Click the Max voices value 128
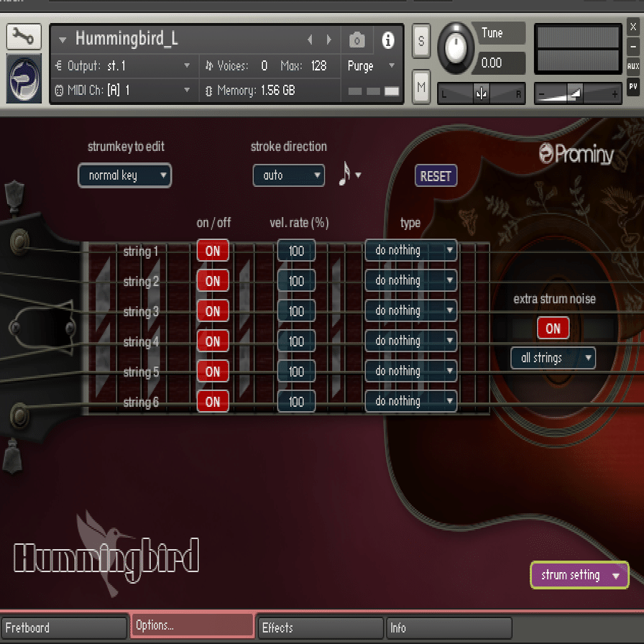Viewport: 644px width, 644px height. coord(318,65)
